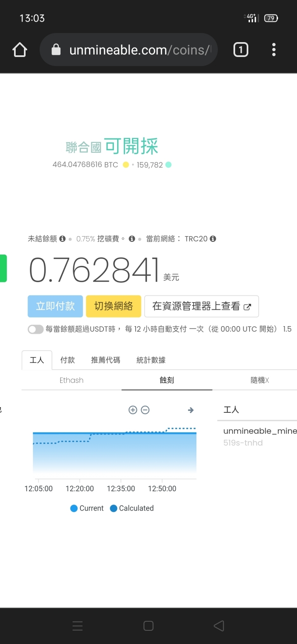The width and height of the screenshot is (297, 644).
Task: Click the 464.04768616 BTC text
Action: point(85,165)
